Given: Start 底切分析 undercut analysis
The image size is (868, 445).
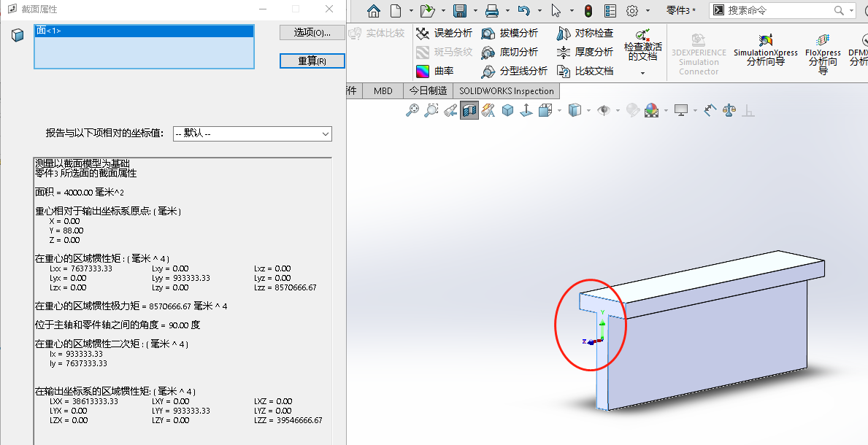Looking at the screenshot, I should [x=510, y=52].
